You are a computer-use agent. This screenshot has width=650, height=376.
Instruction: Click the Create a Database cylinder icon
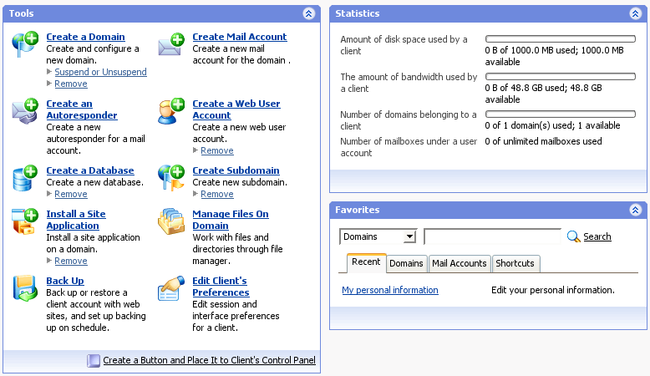click(25, 178)
